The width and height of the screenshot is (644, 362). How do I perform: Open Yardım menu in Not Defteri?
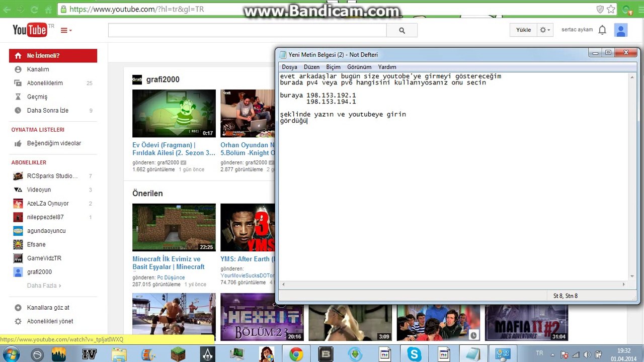click(x=387, y=67)
